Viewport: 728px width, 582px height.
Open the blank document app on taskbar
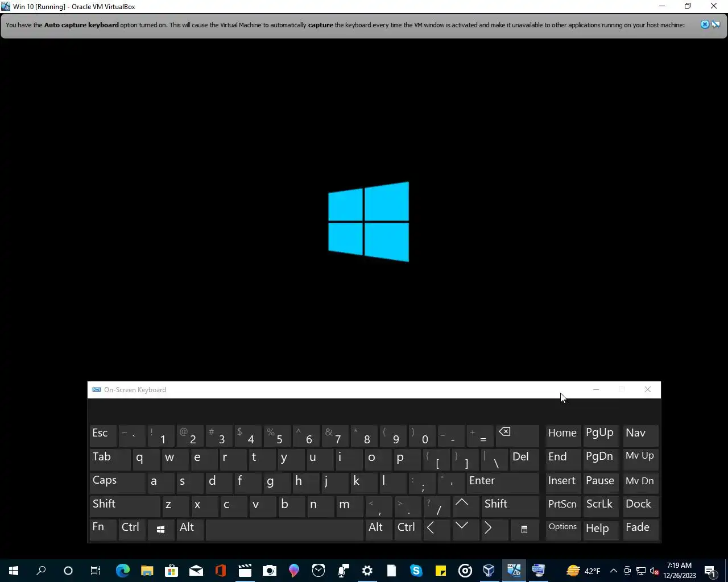[x=392, y=571]
